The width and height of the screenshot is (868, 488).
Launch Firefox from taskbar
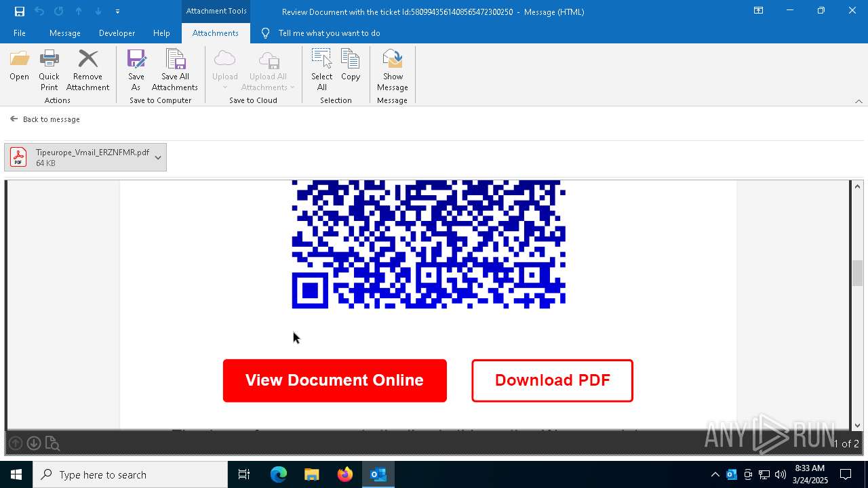point(345,474)
